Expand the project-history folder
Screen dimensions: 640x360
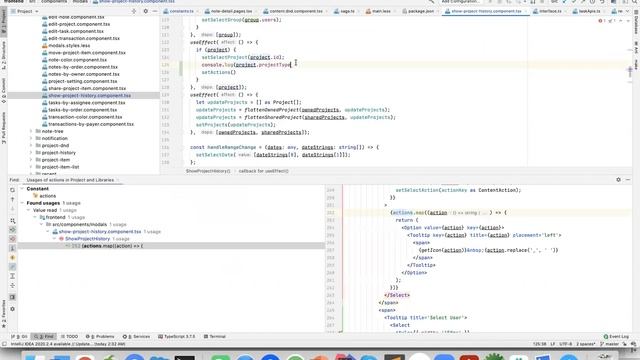[x=31, y=153]
